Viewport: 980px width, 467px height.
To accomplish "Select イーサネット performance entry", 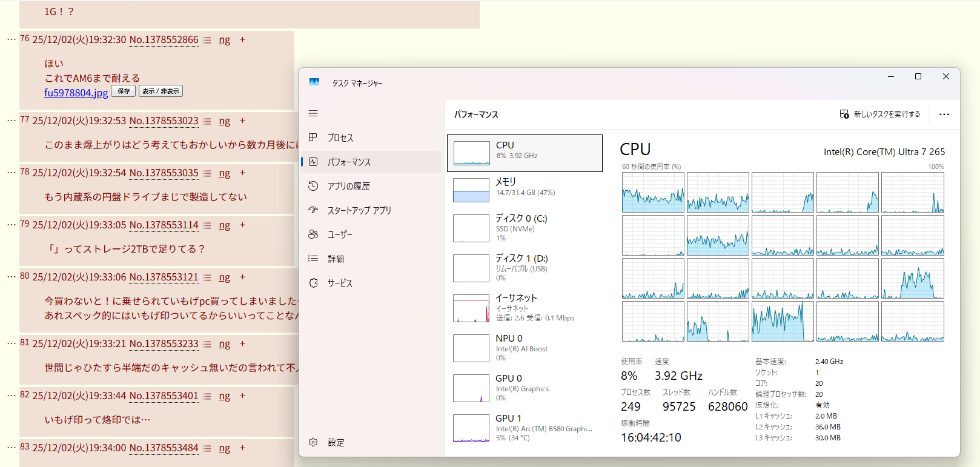I will (x=525, y=308).
